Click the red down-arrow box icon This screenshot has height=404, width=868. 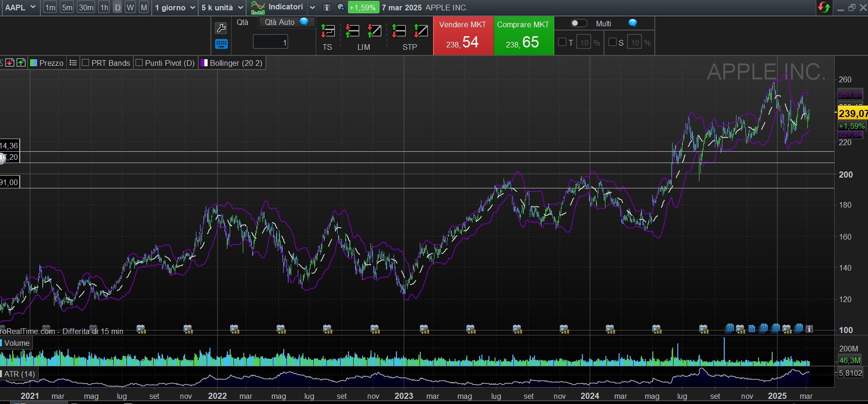(x=9, y=63)
